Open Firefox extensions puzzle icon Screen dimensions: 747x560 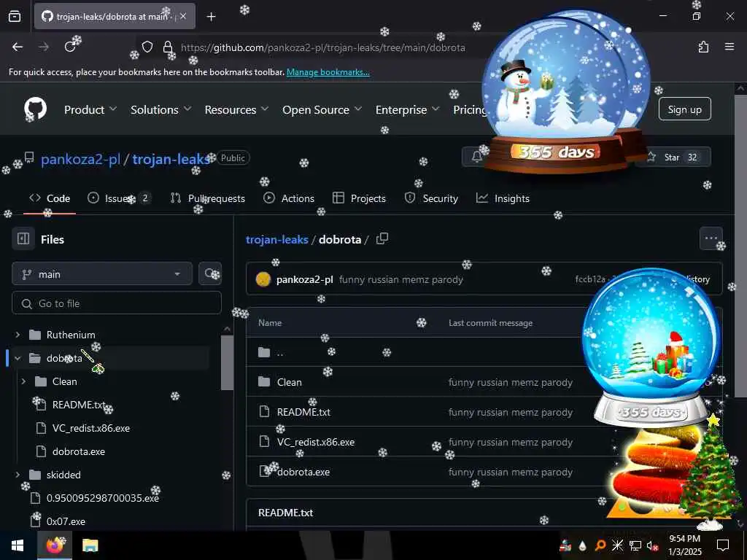pos(704,47)
